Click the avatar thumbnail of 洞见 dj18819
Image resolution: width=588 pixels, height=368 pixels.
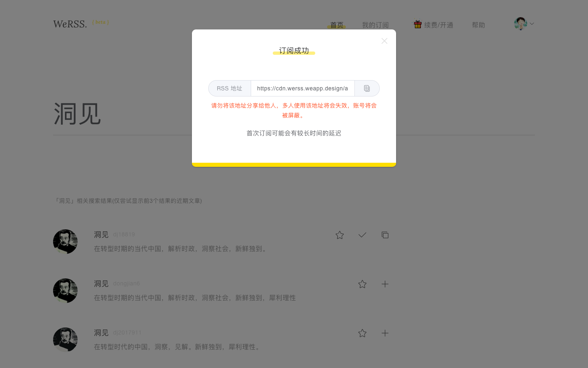[x=65, y=242]
